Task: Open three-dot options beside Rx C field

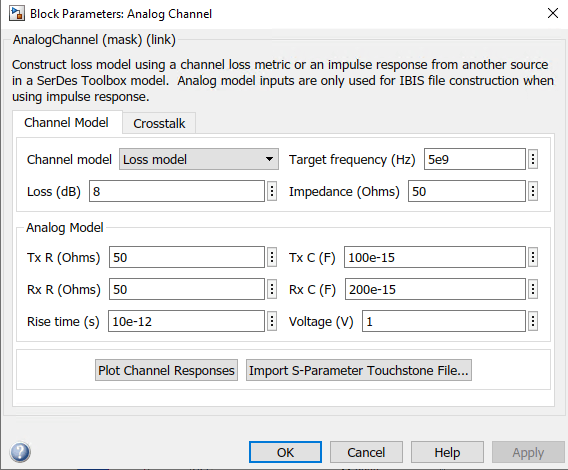Action: point(533,289)
